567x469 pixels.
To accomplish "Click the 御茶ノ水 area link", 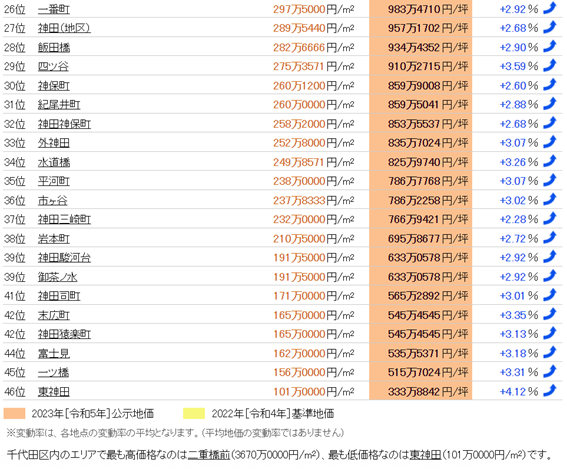I will pyautogui.click(x=57, y=277).
